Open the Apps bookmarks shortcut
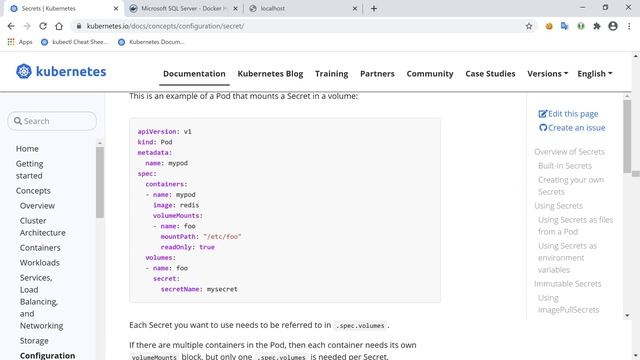This screenshot has width=640, height=360. (x=20, y=42)
